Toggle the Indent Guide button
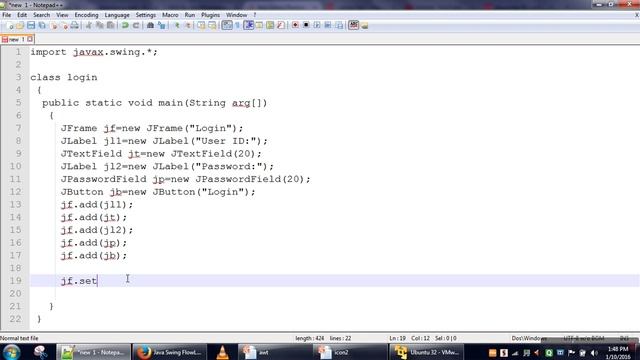Image resolution: width=640 pixels, height=360 pixels. coord(249,25)
